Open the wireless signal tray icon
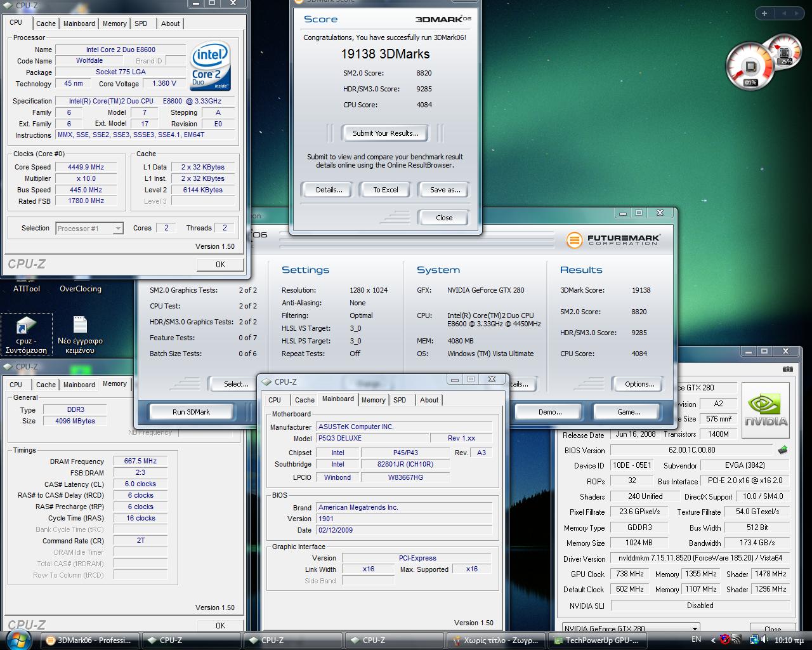 pyautogui.click(x=738, y=639)
